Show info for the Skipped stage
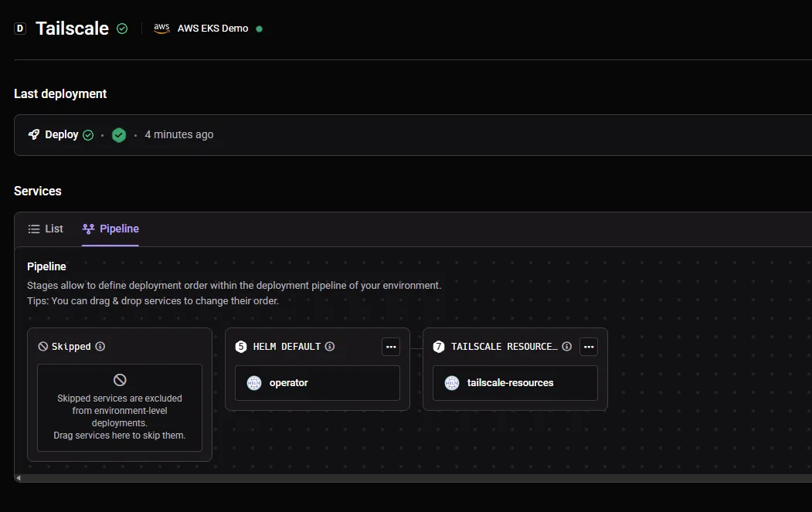The image size is (812, 512). point(100,346)
